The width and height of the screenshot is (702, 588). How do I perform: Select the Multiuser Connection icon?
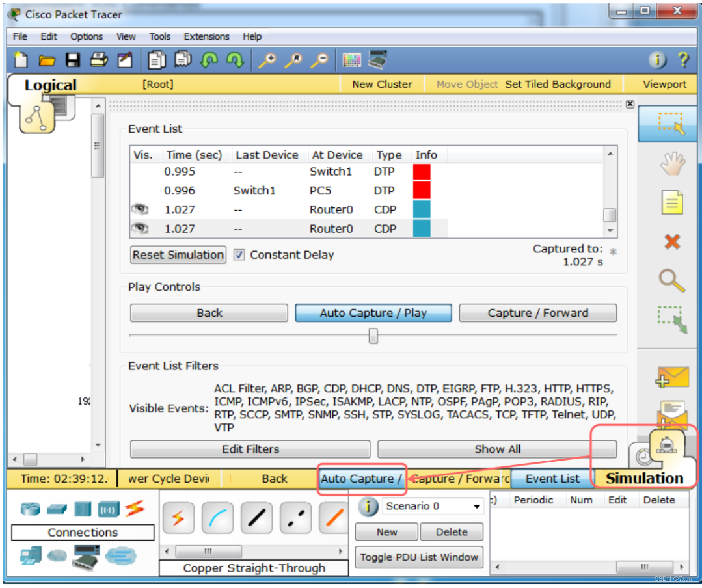(x=120, y=555)
